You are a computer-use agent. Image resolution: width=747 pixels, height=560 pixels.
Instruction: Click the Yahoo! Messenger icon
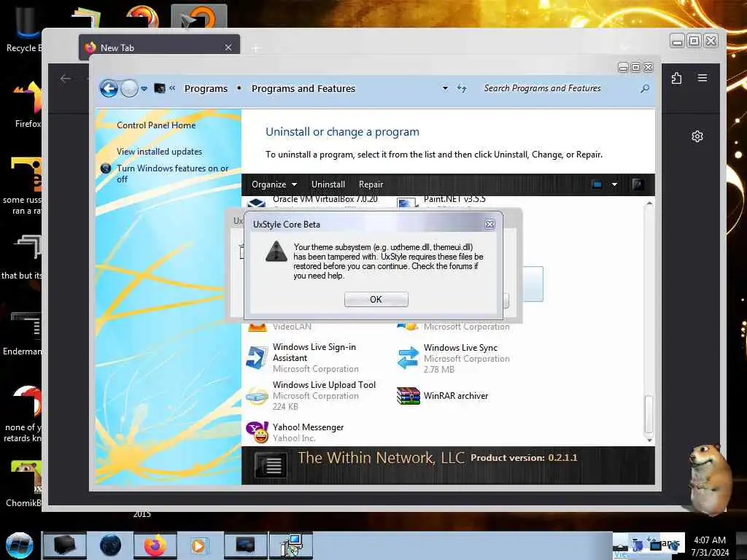tap(258, 432)
